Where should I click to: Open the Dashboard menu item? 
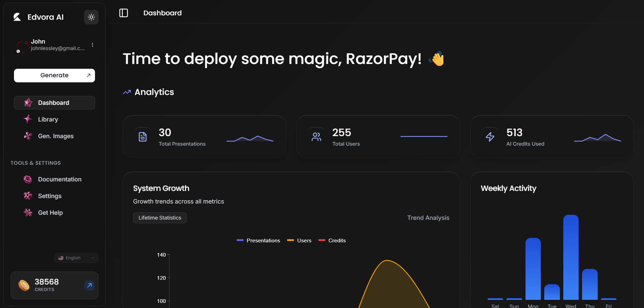(x=54, y=103)
